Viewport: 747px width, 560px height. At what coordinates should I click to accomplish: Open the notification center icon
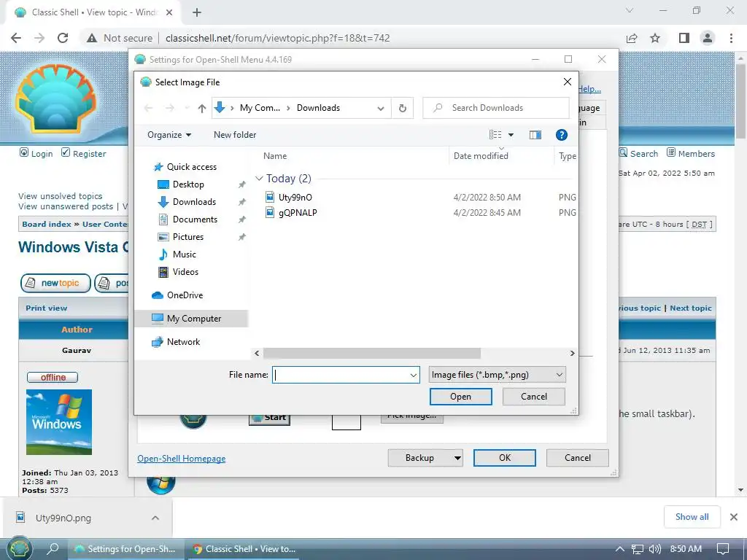(x=723, y=549)
